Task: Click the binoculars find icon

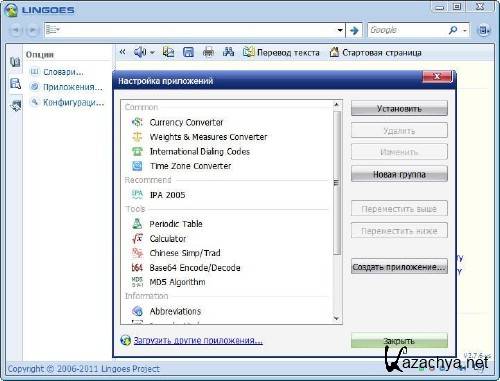Action: (x=228, y=52)
